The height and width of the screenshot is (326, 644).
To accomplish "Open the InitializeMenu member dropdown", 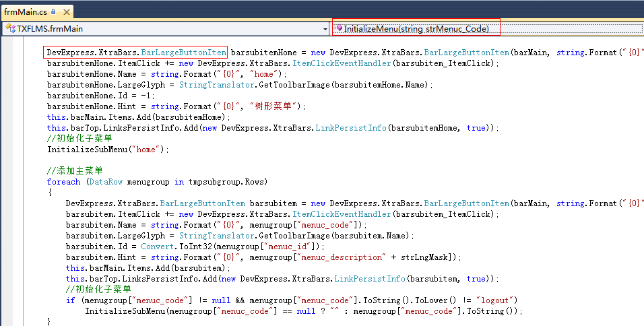I will coord(488,29).
